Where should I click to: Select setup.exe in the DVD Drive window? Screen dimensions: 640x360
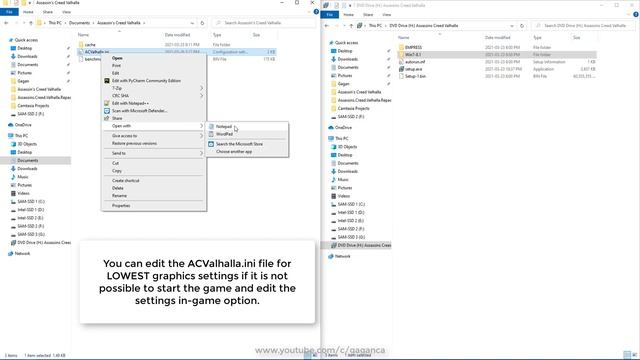(x=413, y=69)
